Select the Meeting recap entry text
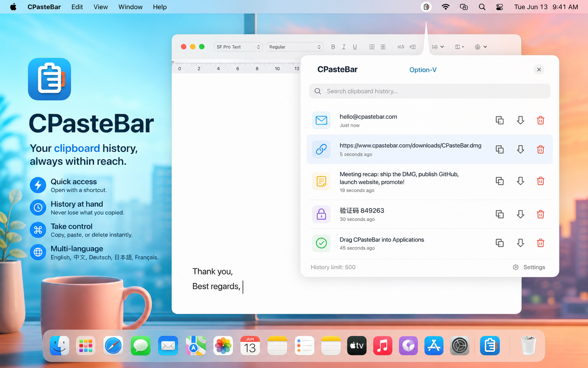Image resolution: width=588 pixels, height=368 pixels. 399,178
